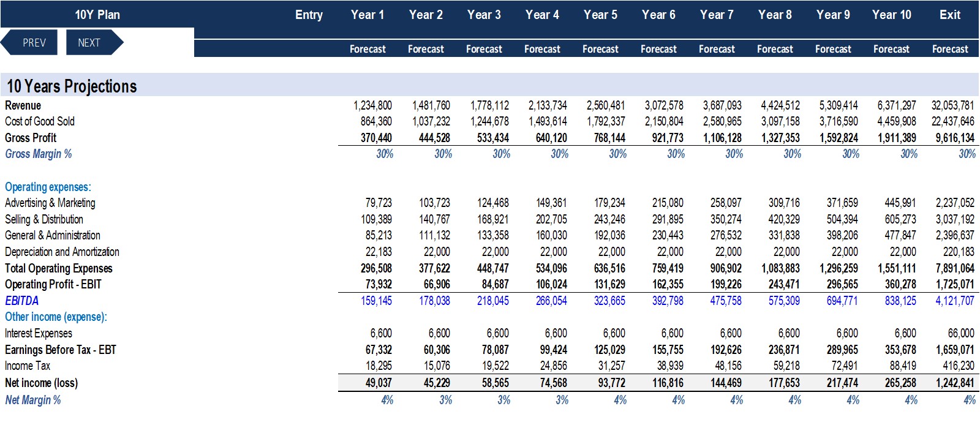Click general admin value 477,847

pyautogui.click(x=900, y=235)
